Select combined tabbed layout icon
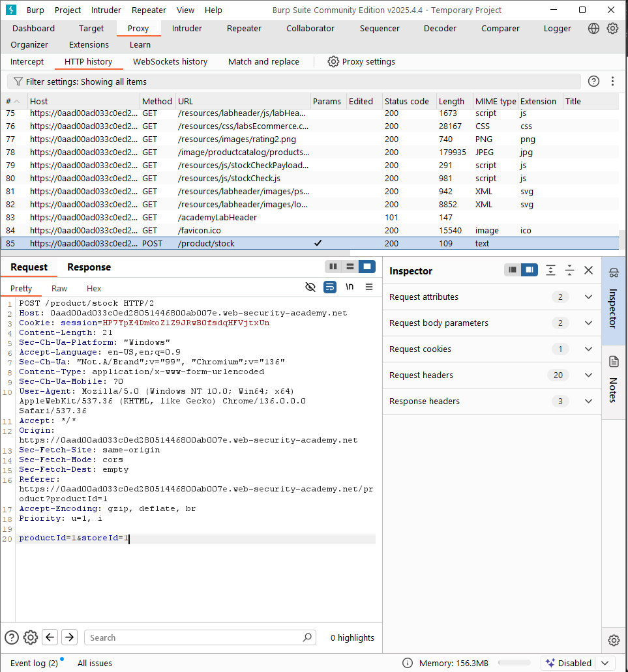This screenshot has height=672, width=628. [x=367, y=267]
